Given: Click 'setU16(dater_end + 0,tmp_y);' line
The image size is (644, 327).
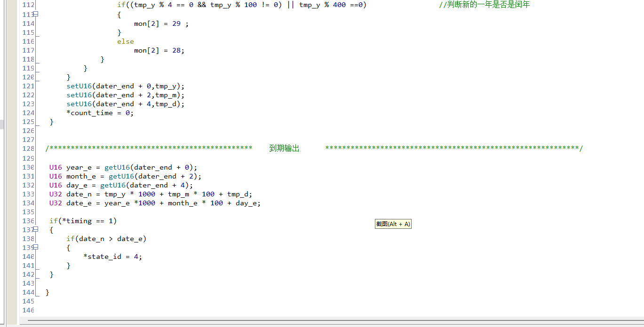Looking at the screenshot, I should point(126,86).
